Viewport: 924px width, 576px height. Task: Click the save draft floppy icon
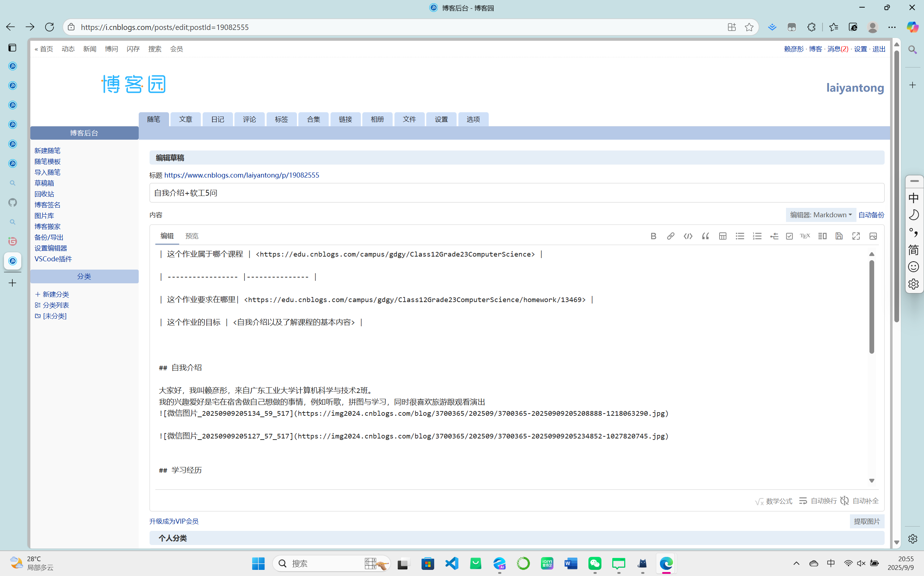pyautogui.click(x=839, y=236)
